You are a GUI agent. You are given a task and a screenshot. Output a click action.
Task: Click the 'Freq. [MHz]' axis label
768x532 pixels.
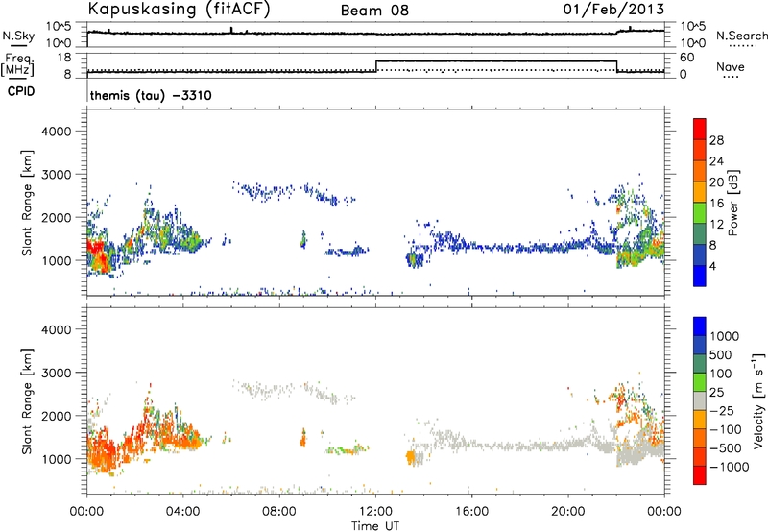pos(17,65)
